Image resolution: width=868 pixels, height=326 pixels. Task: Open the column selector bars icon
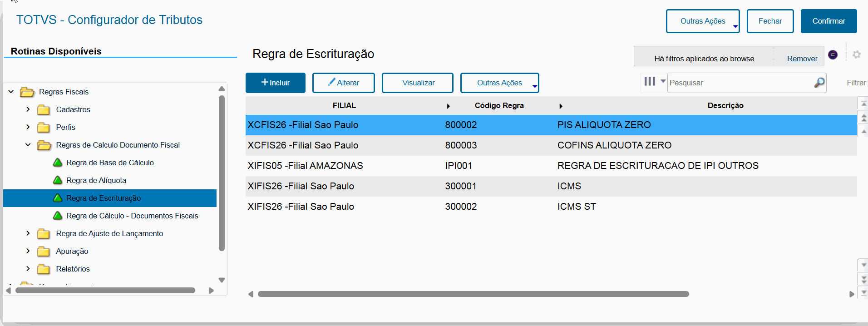click(650, 81)
